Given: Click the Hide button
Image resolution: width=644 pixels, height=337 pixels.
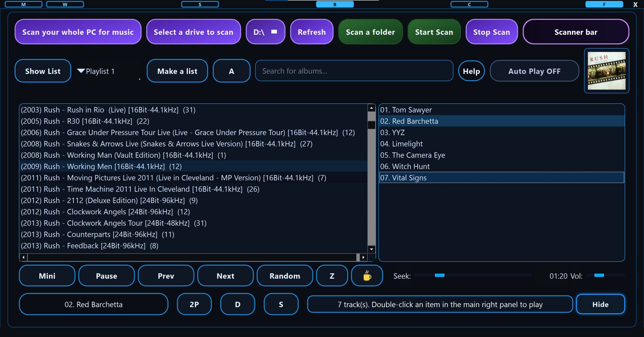Looking at the screenshot, I should (600, 304).
